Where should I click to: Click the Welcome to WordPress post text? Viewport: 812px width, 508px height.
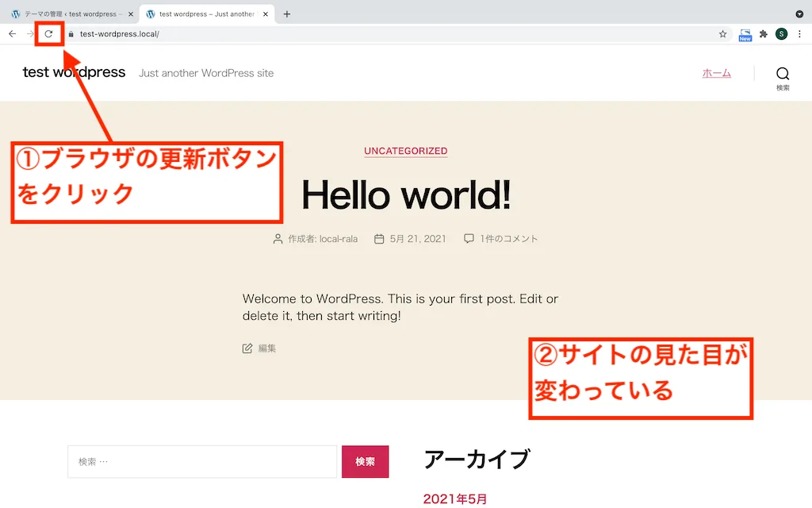pos(400,307)
